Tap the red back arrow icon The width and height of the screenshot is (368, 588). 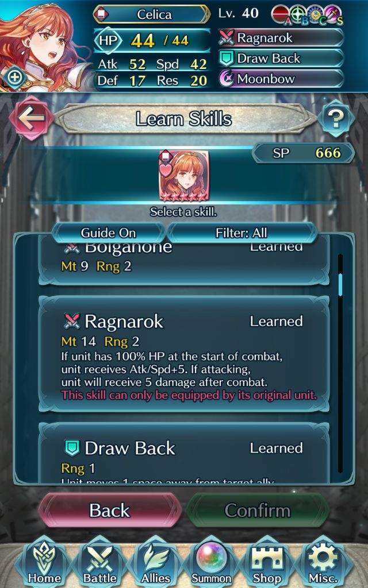31,118
